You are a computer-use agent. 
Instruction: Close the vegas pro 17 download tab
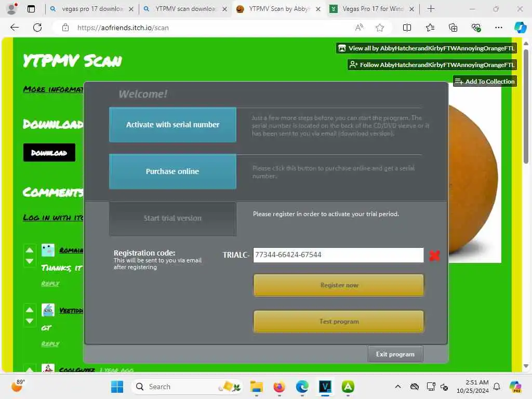coord(131,9)
